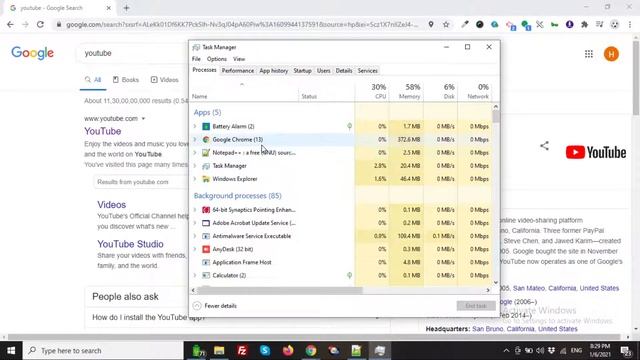640x360 pixels.
Task: Open the Videos sitelink
Action: (x=111, y=205)
